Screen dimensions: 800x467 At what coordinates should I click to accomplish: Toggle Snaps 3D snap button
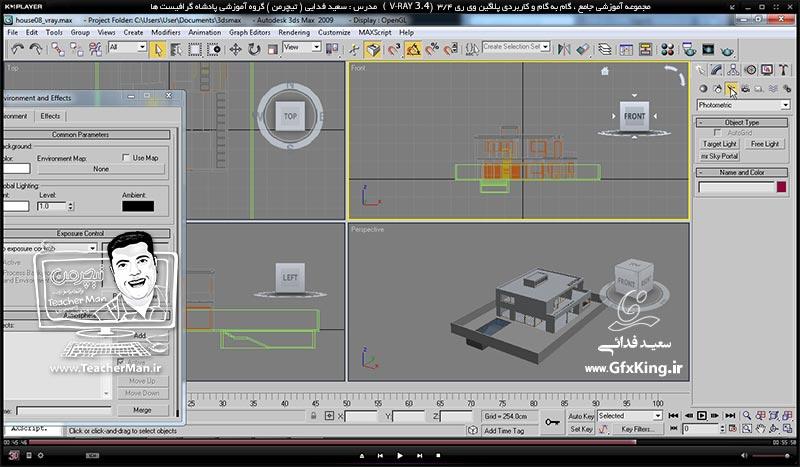[x=394, y=50]
